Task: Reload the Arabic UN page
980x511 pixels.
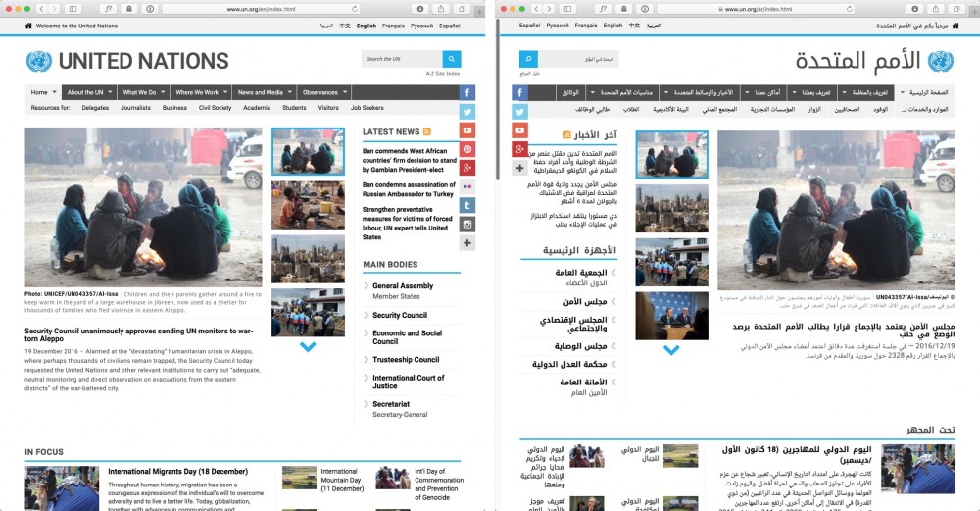Action: [x=850, y=9]
